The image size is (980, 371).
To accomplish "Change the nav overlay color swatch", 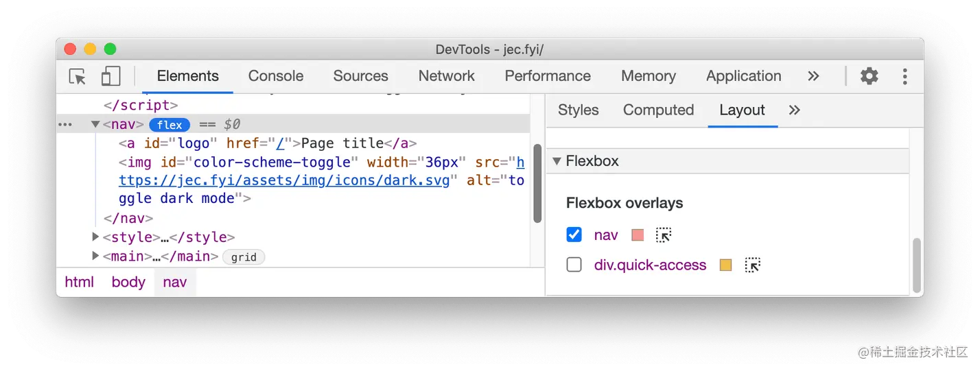I will click(x=638, y=235).
